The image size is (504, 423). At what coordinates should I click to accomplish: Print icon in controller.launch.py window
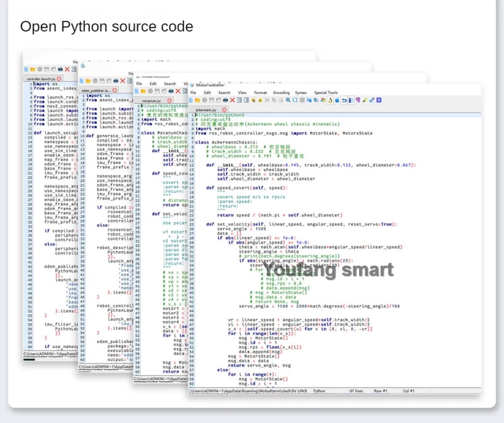[x=60, y=69]
